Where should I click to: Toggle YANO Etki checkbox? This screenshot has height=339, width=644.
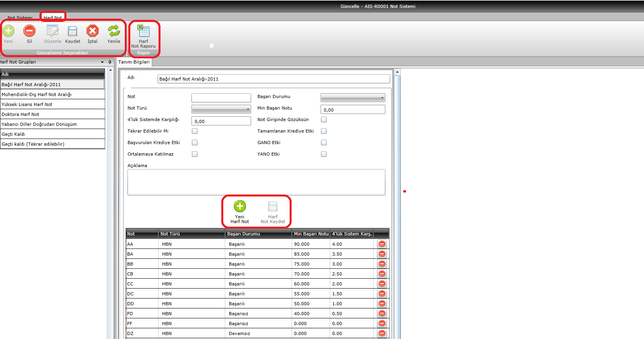pyautogui.click(x=324, y=154)
